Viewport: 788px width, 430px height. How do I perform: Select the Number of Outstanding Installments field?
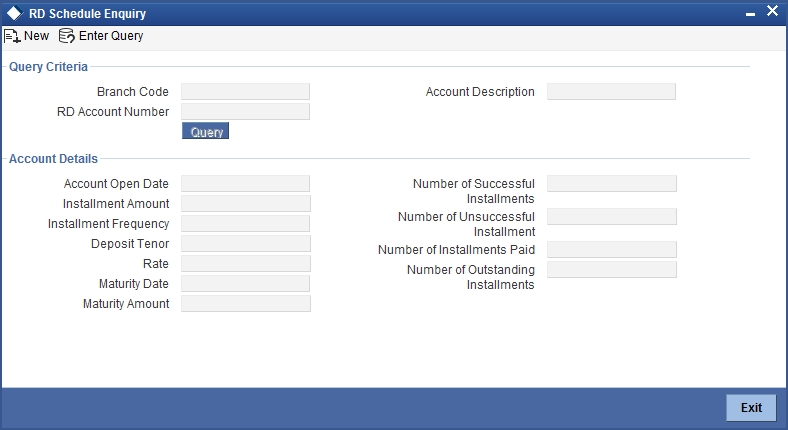point(612,269)
